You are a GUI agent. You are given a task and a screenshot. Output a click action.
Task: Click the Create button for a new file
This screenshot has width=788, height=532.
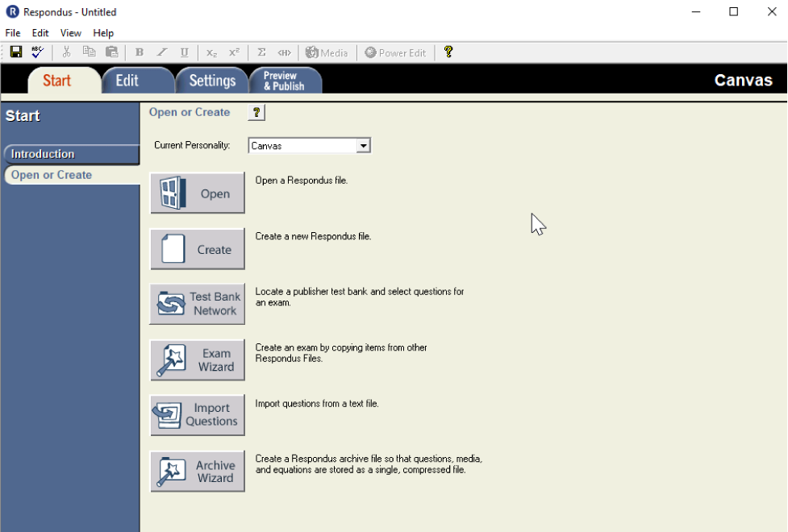[x=198, y=248]
